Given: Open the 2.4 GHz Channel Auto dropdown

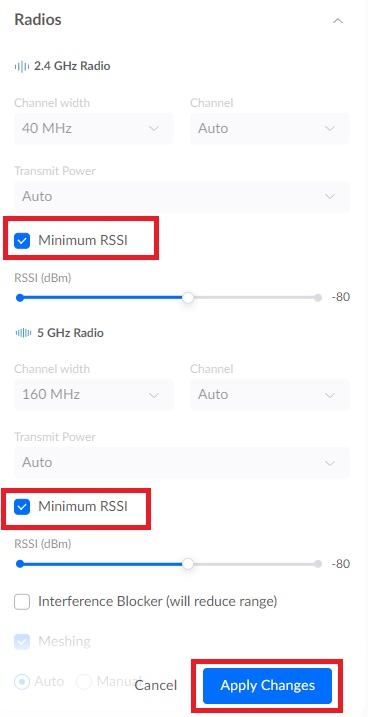Looking at the screenshot, I should click(270, 128).
